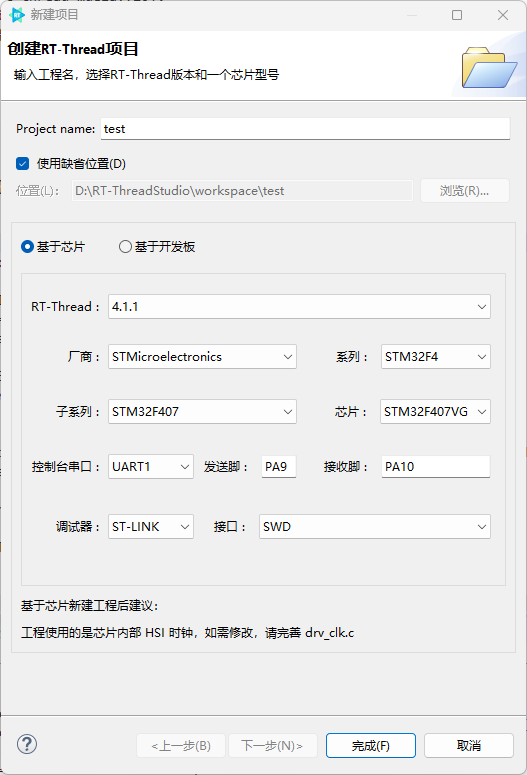Open the 控制台串口 UART1 dropdown

tap(151, 467)
